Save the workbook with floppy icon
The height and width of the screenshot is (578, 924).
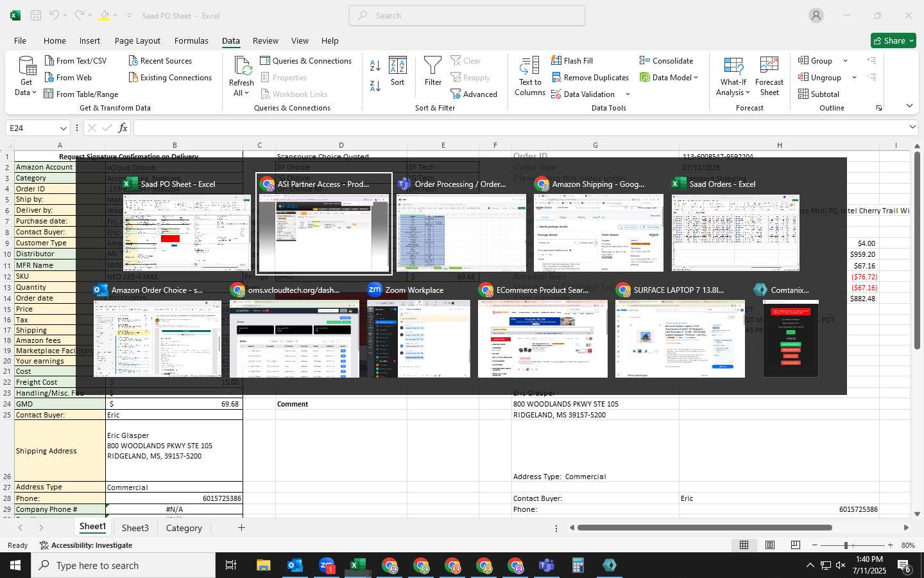36,15
